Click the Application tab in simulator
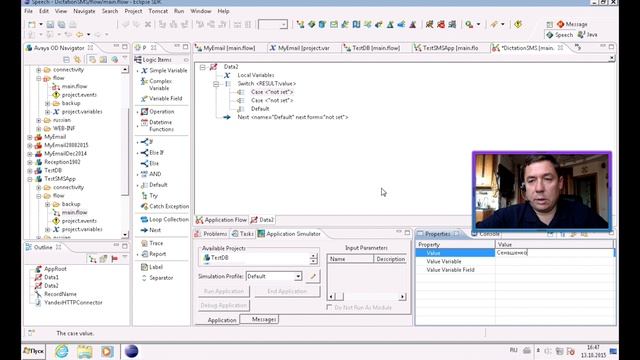The width and height of the screenshot is (640, 360). [x=222, y=320]
